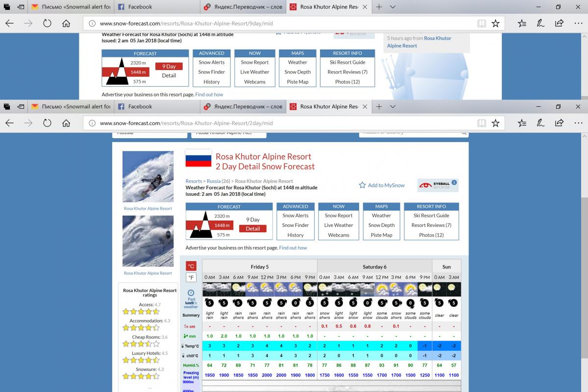Viewport: 588px width, 392px height.
Task: Open the History link in the upper window
Action: point(212,82)
